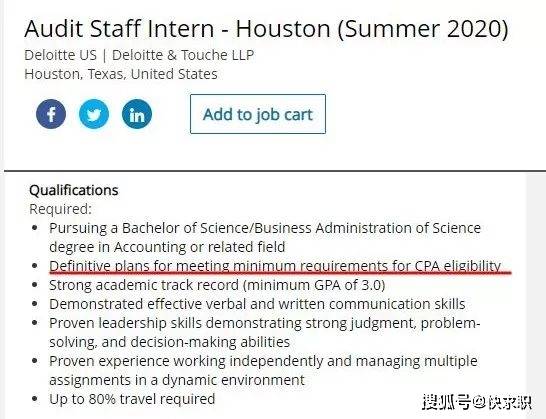The image size is (546, 419).
Task: Click the Sohu watermark in bottom corner
Action: pos(477,402)
